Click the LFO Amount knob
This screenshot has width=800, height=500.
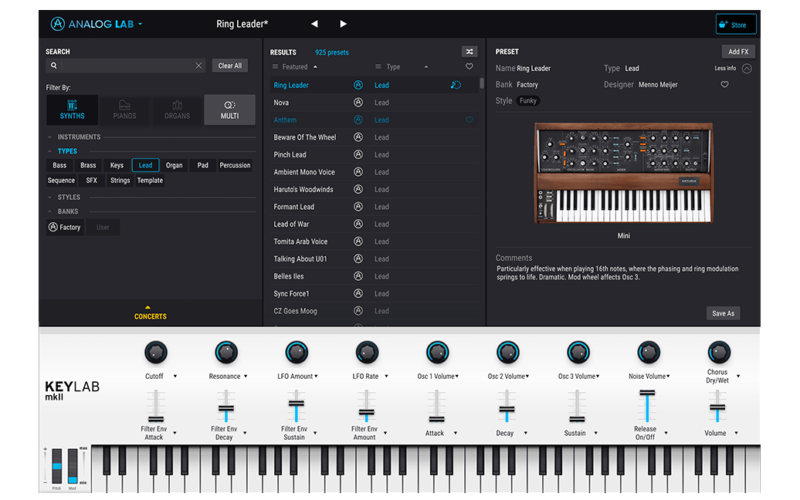click(296, 353)
